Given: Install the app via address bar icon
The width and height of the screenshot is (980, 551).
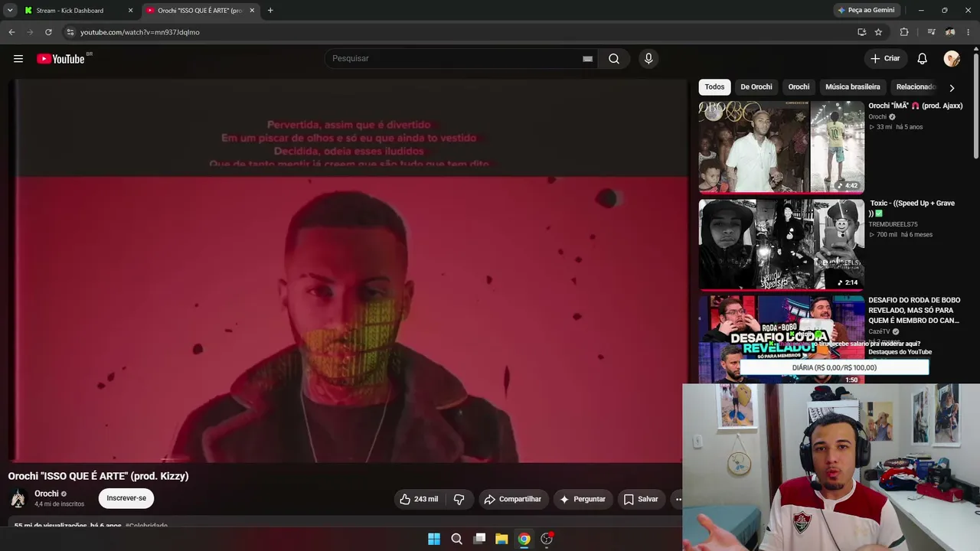Looking at the screenshot, I should coord(861,32).
